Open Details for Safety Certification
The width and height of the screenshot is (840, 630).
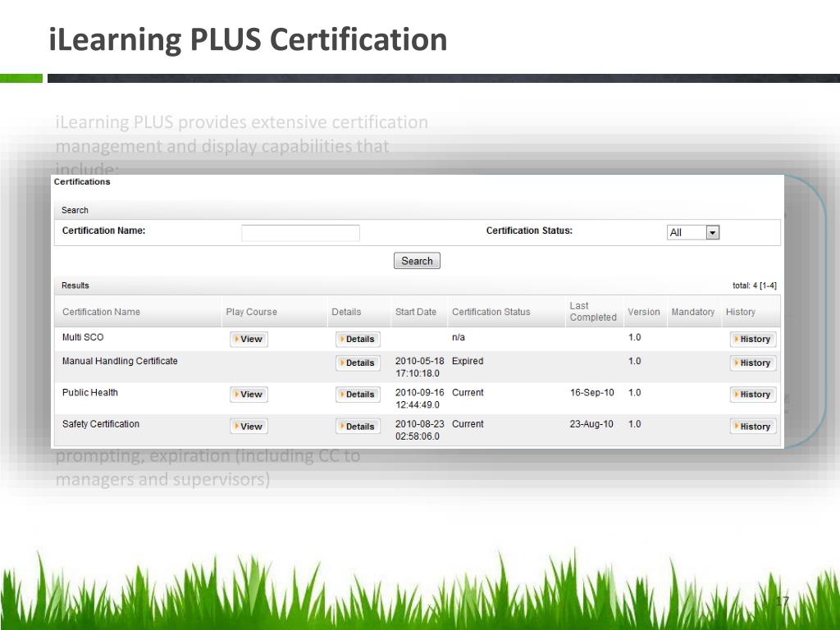pyautogui.click(x=358, y=427)
